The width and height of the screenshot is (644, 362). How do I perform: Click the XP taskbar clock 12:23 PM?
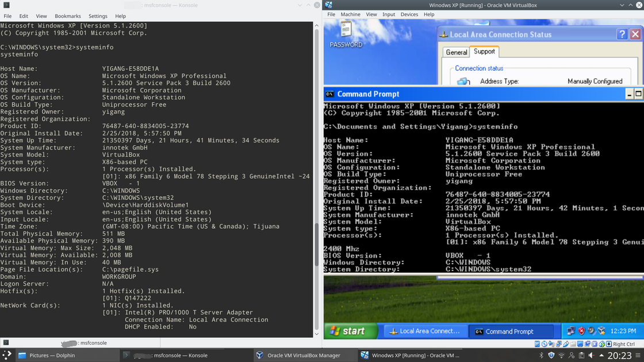(x=623, y=331)
